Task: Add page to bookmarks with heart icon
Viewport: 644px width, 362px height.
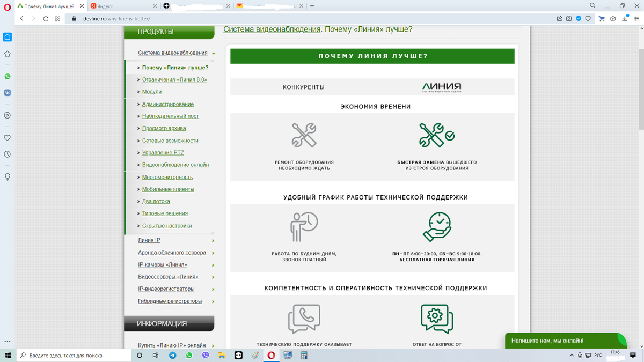Action: [588, 18]
